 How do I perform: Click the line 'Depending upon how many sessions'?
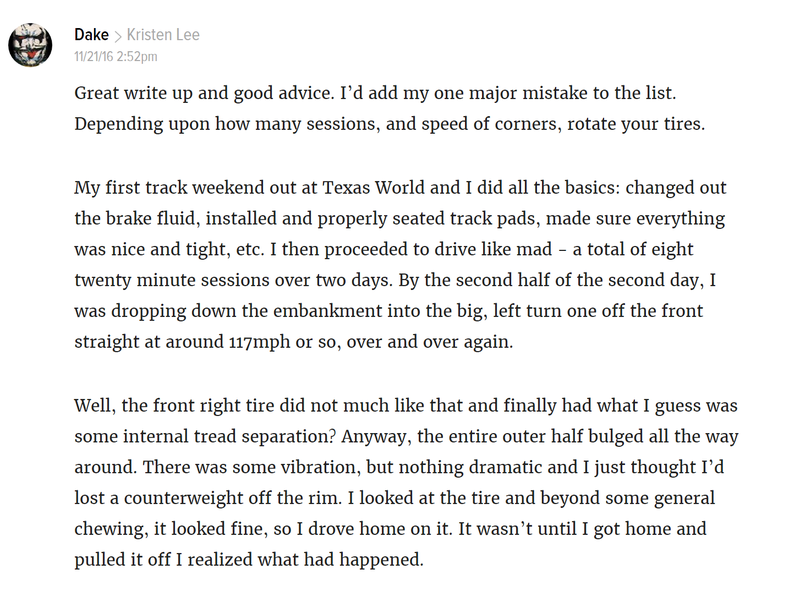click(x=390, y=124)
